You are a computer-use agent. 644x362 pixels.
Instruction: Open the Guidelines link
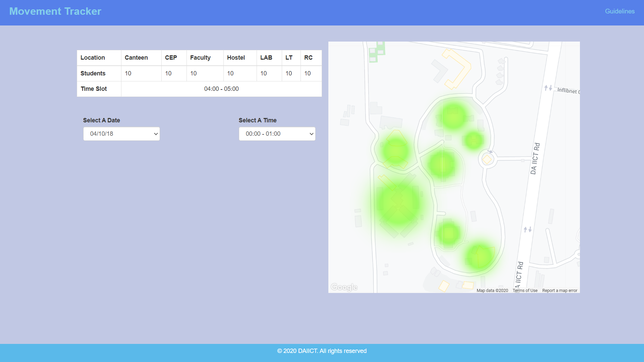coord(620,11)
